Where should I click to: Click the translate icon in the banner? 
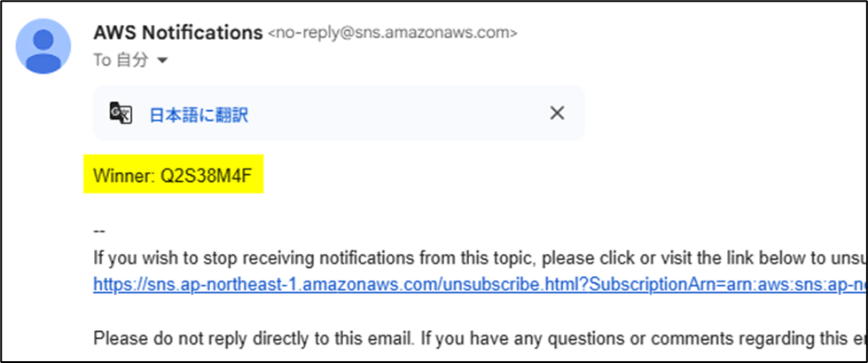(x=121, y=113)
